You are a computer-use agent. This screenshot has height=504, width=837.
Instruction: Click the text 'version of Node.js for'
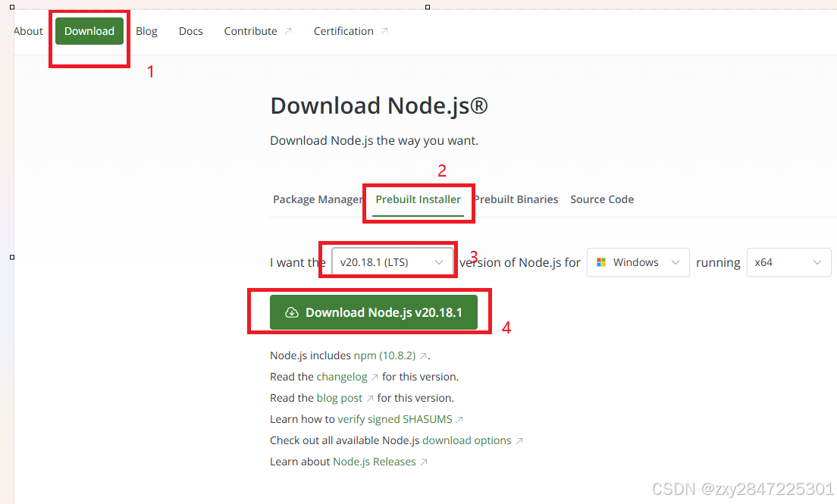point(520,263)
